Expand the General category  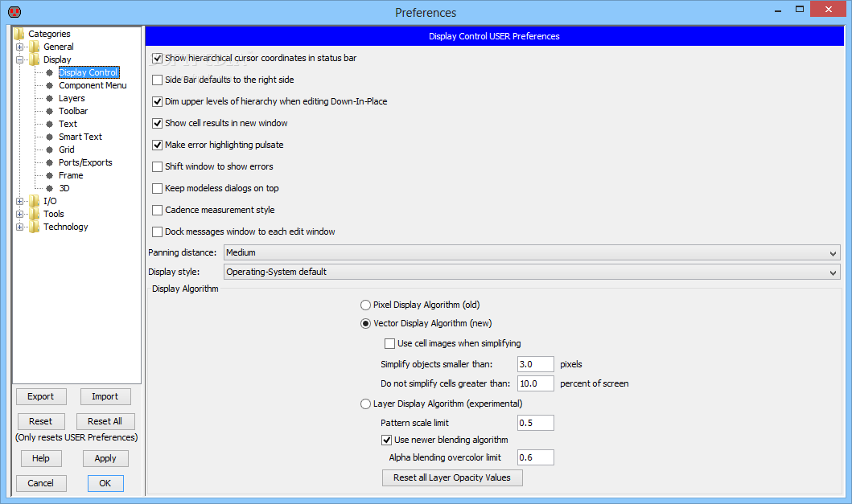click(19, 47)
